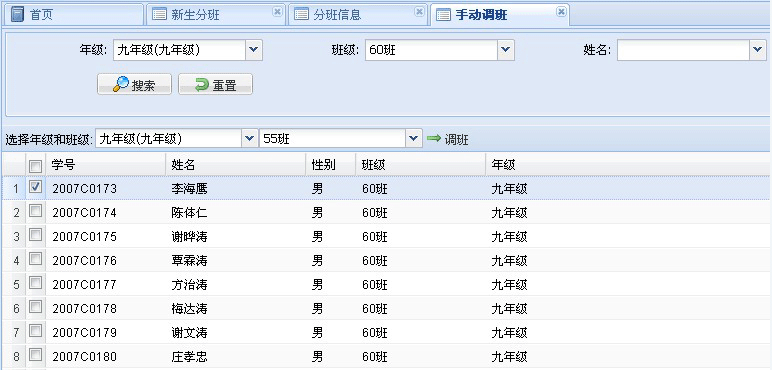Screen dimensions: 772x370
Task: Expand the 班级 filter dropdown arrow
Action: [x=506, y=50]
